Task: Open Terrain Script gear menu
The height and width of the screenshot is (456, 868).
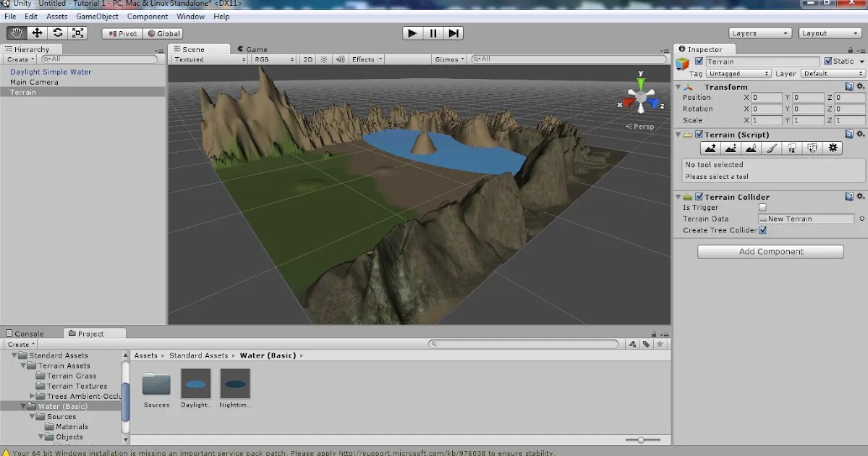Action: click(861, 135)
